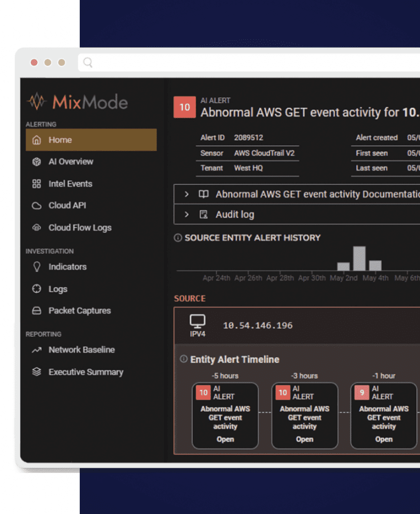Screen dimensions: 420x514
Task: Open Packet Captures
Action: (x=80, y=310)
